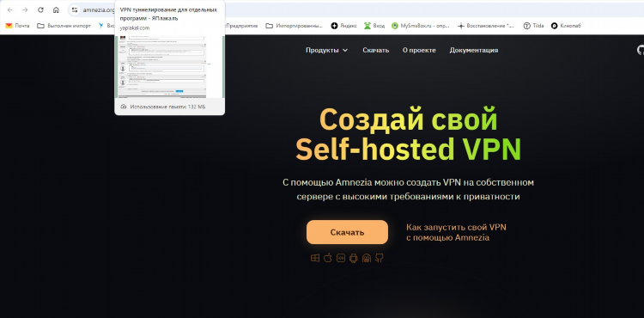Click the orange Скачать download button

347,232
